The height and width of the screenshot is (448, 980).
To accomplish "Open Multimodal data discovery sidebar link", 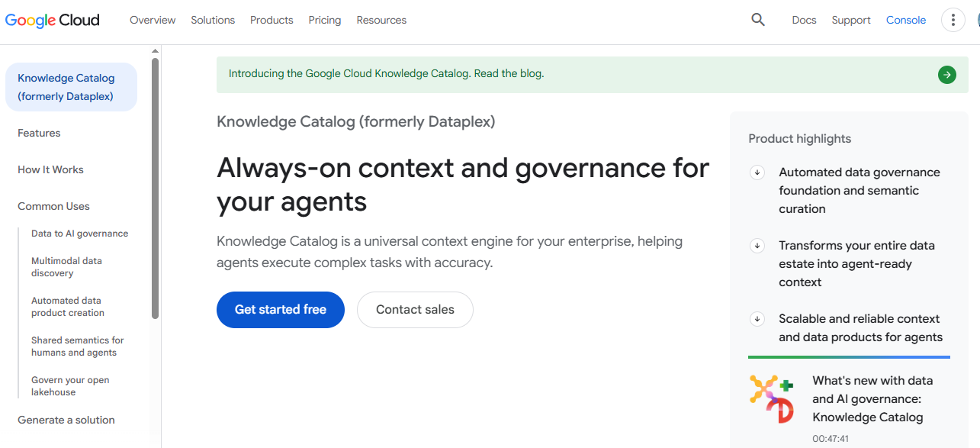I will click(x=66, y=267).
